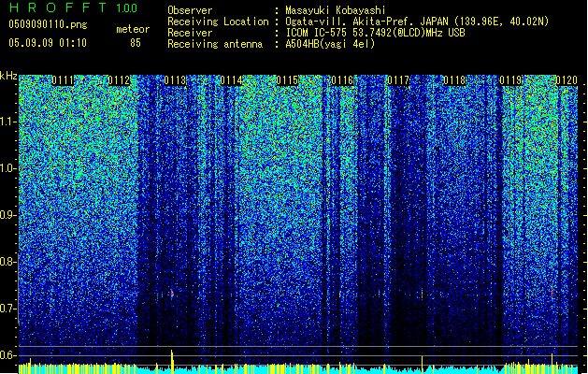Click the Receiving antenna label

pyautogui.click(x=215, y=44)
